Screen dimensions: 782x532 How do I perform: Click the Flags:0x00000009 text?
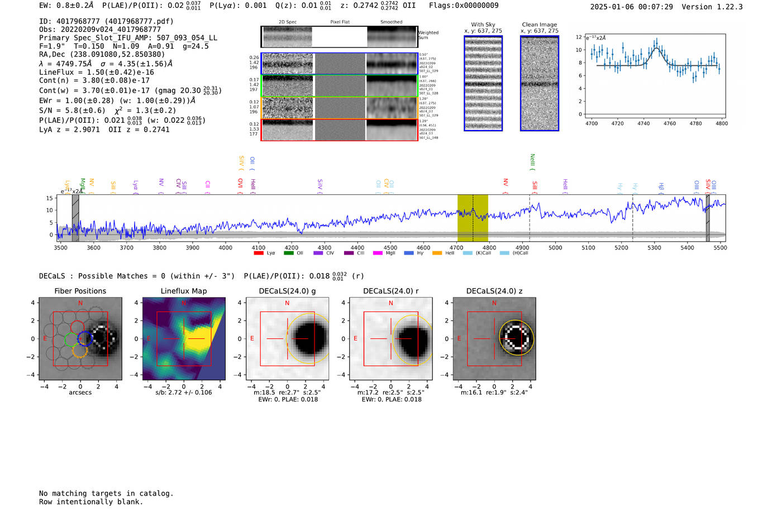point(464,6)
